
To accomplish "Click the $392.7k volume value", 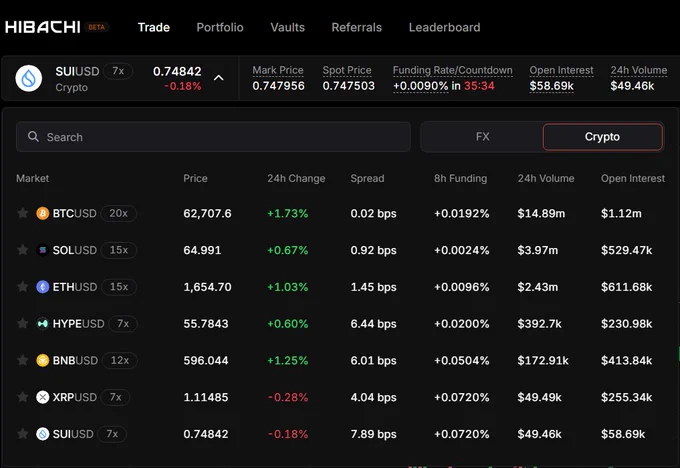I will coord(539,324).
